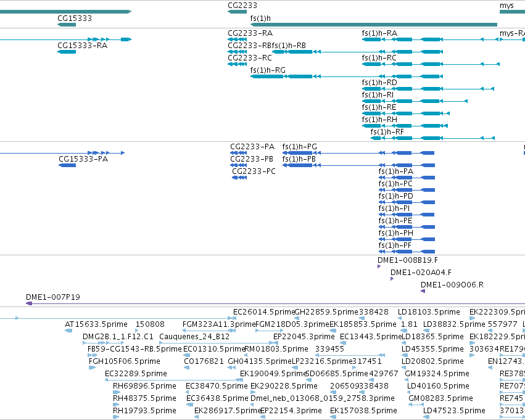Image resolution: width=525 pixels, height=420 pixels.
Task: Click transcript label fs(1)h-RA
Action: 379,33
